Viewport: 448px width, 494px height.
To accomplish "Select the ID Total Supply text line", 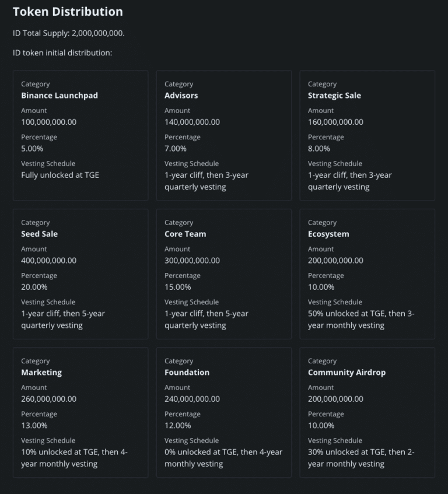I will [x=68, y=33].
